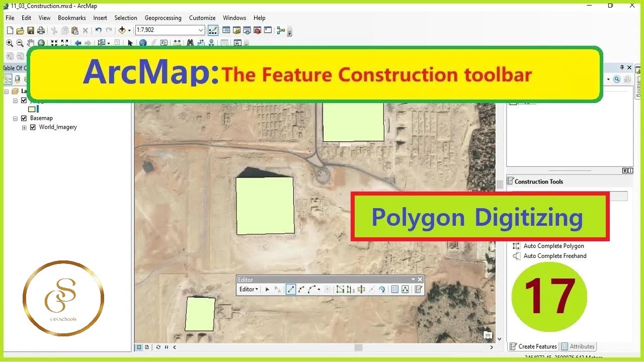This screenshot has width=644, height=362.
Task: Click the New Map File icon
Action: (x=10, y=31)
